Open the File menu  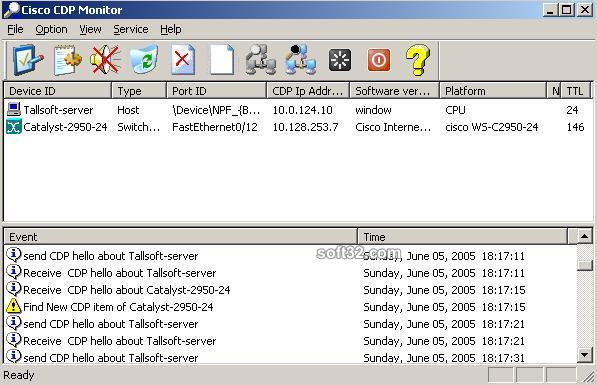tap(15, 29)
